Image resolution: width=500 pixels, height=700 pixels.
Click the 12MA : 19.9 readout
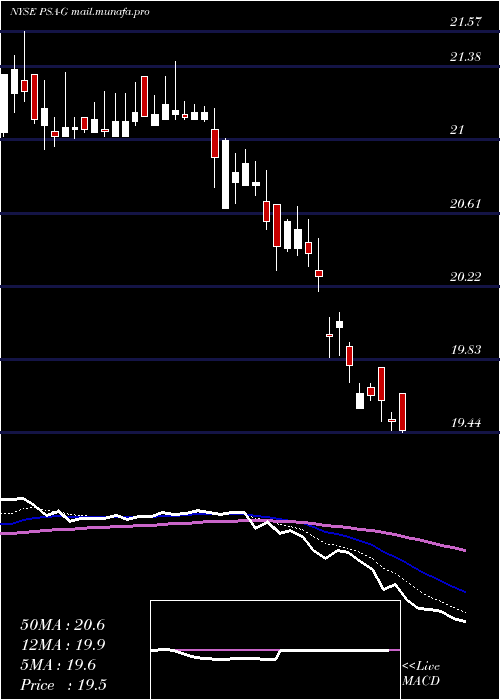pyautogui.click(x=62, y=645)
